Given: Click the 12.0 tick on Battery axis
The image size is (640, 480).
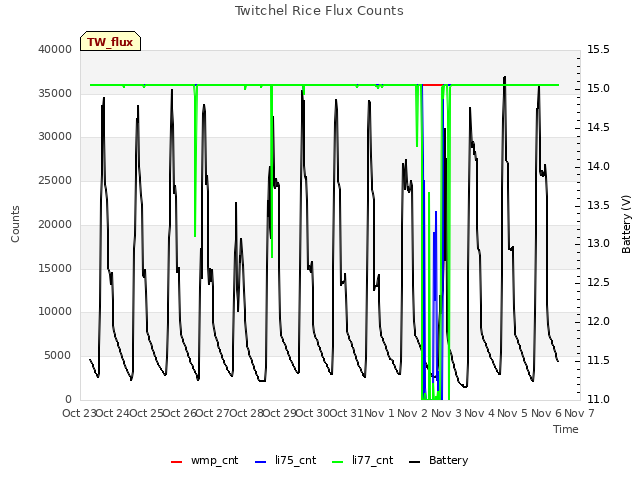Looking at the screenshot, I should pyautogui.click(x=598, y=321).
